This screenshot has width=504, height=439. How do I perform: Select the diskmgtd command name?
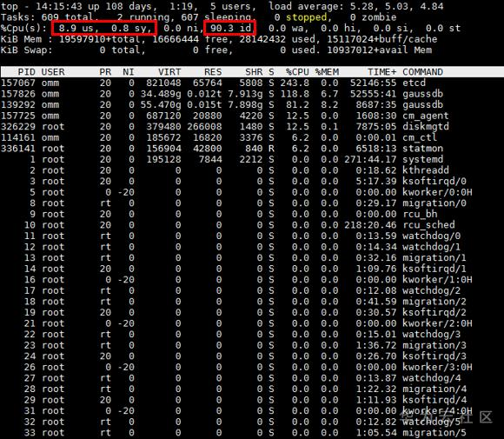(426, 127)
